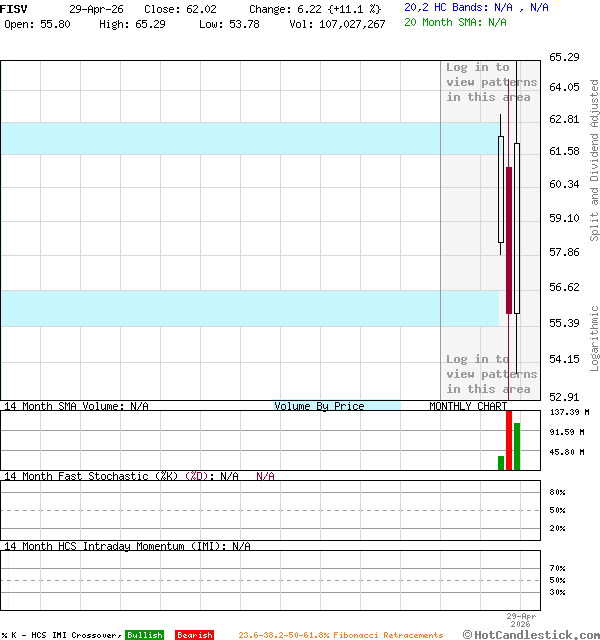Image resolution: width=600 pixels, height=640 pixels.
Task: Click the green Bullish legend badge
Action: [144, 635]
